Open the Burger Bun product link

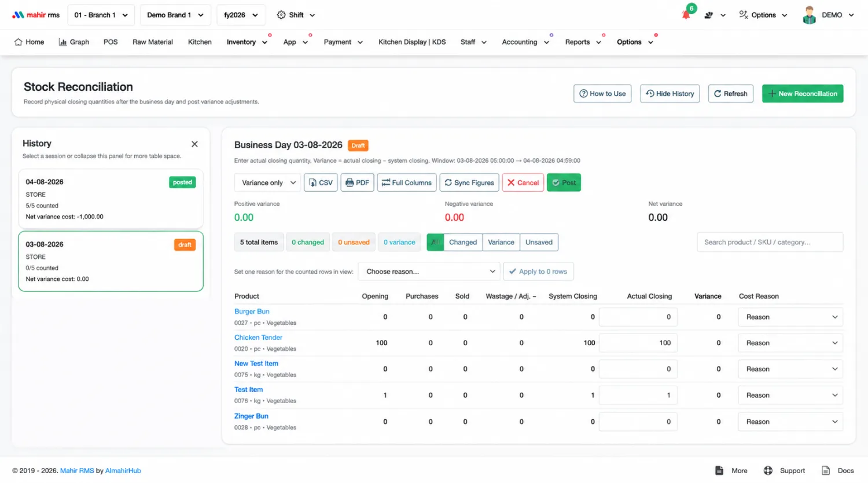pos(252,312)
